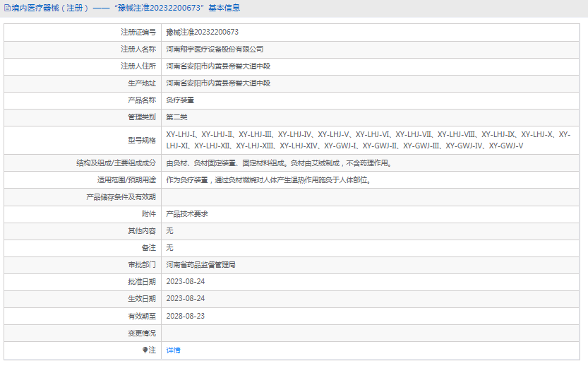Click the 有效期至 row label

point(142,316)
